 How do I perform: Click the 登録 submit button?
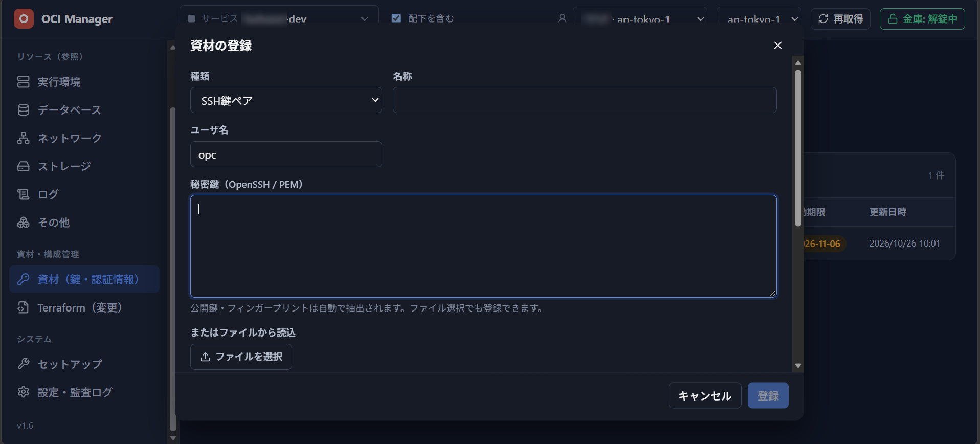(x=768, y=395)
